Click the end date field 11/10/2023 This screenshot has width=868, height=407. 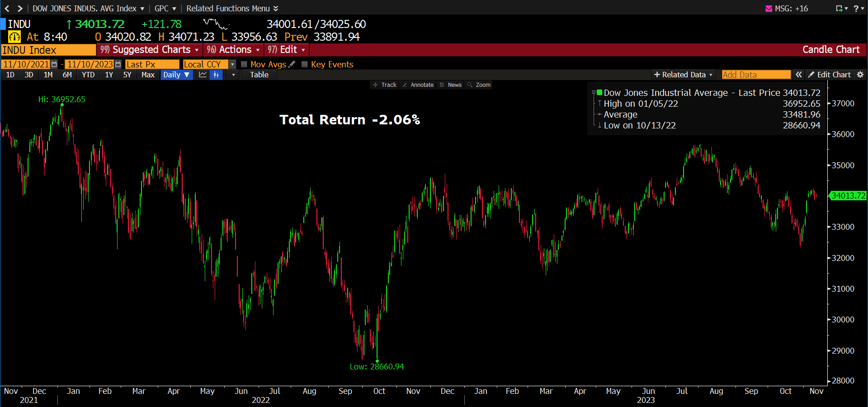pos(90,64)
